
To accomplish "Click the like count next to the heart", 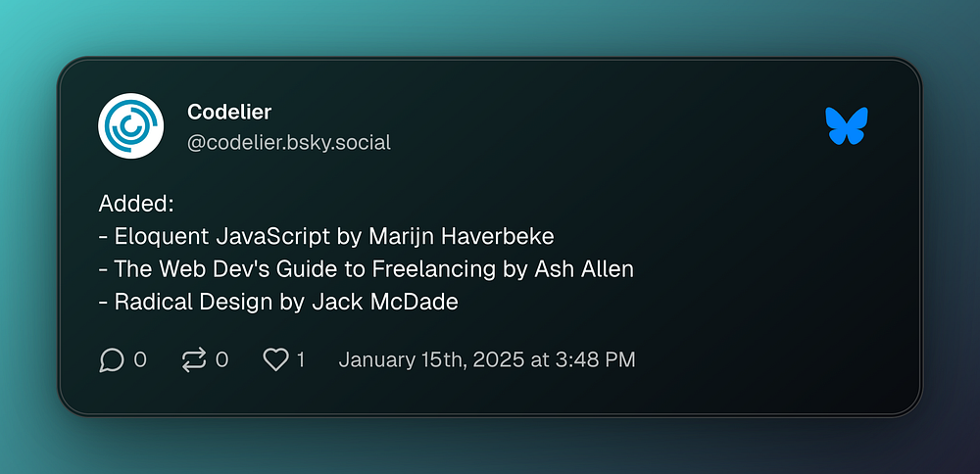I will (301, 360).
